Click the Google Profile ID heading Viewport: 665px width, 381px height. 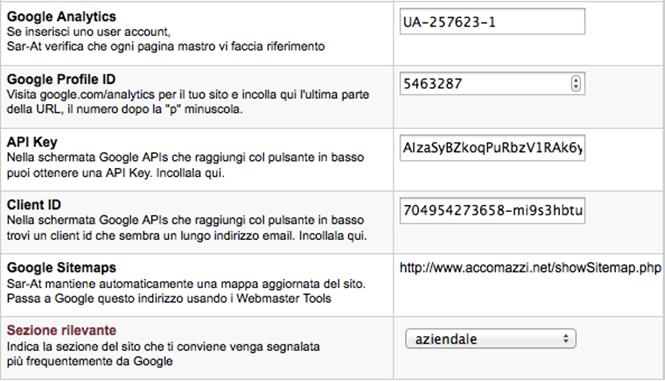click(61, 79)
